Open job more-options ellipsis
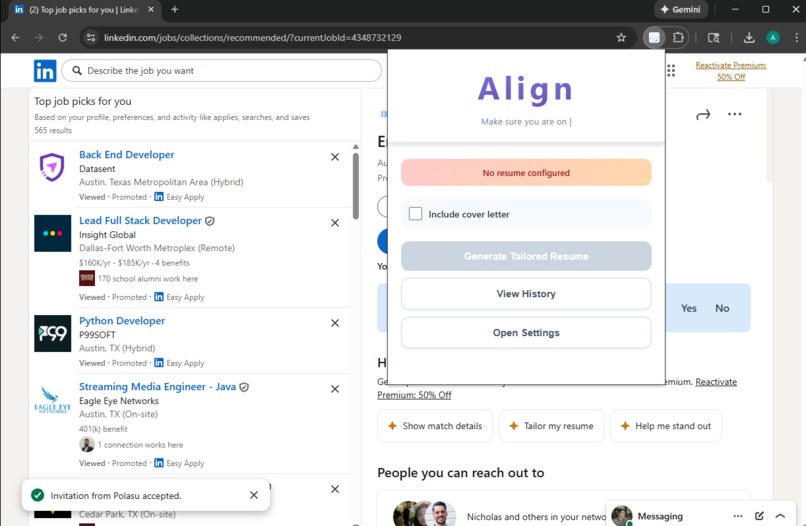806x526 pixels. click(735, 114)
